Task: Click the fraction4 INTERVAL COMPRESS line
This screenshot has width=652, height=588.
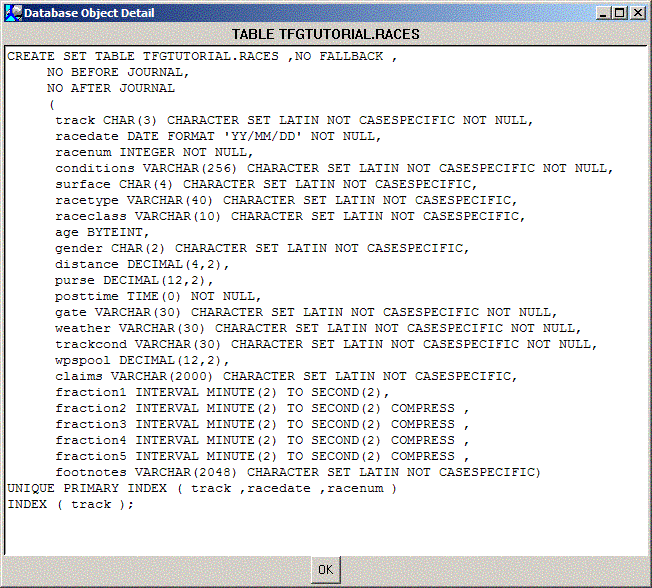Action: (262, 440)
